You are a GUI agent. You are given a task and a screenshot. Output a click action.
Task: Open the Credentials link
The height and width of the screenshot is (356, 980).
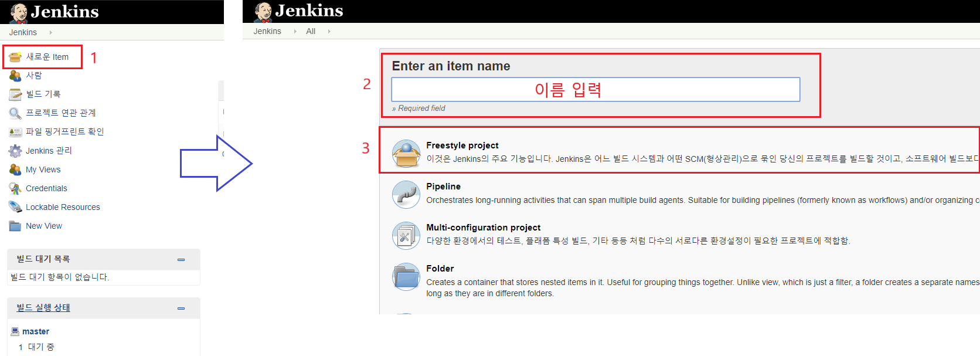pyautogui.click(x=46, y=188)
